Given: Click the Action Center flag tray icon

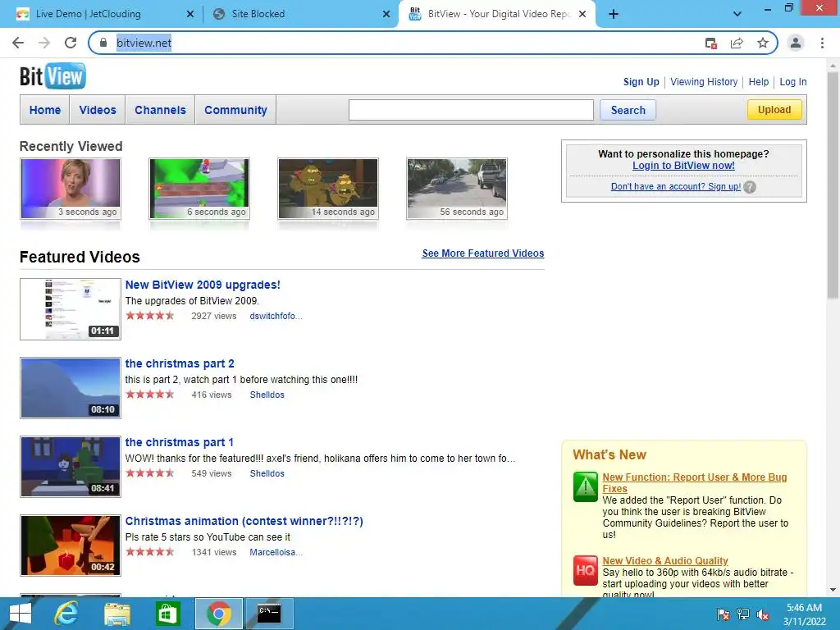Looking at the screenshot, I should pyautogui.click(x=724, y=614).
